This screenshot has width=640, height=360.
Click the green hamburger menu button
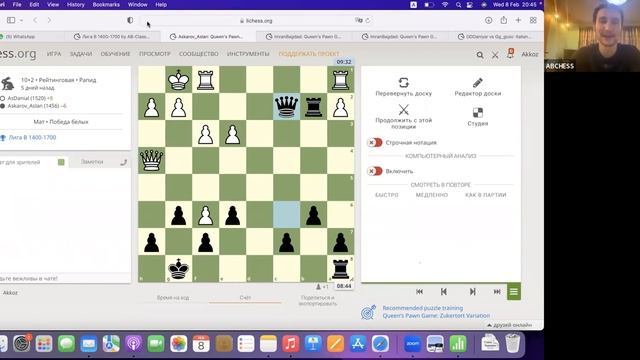[x=514, y=291]
